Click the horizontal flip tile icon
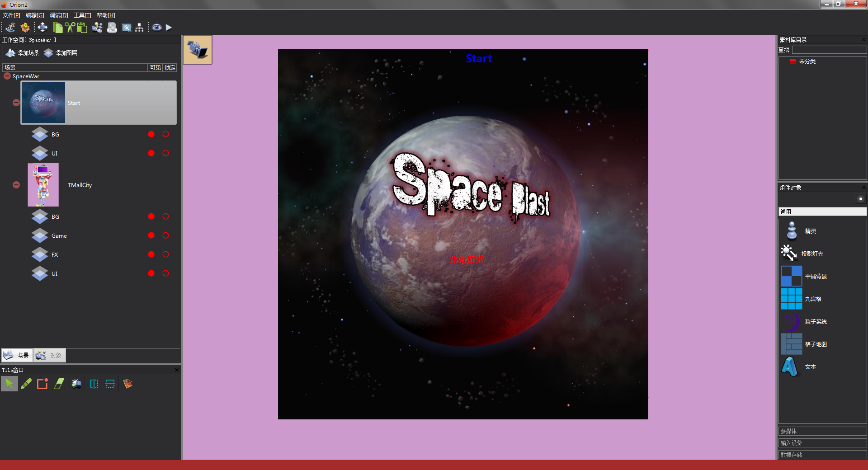The width and height of the screenshot is (868, 470). [x=94, y=384]
